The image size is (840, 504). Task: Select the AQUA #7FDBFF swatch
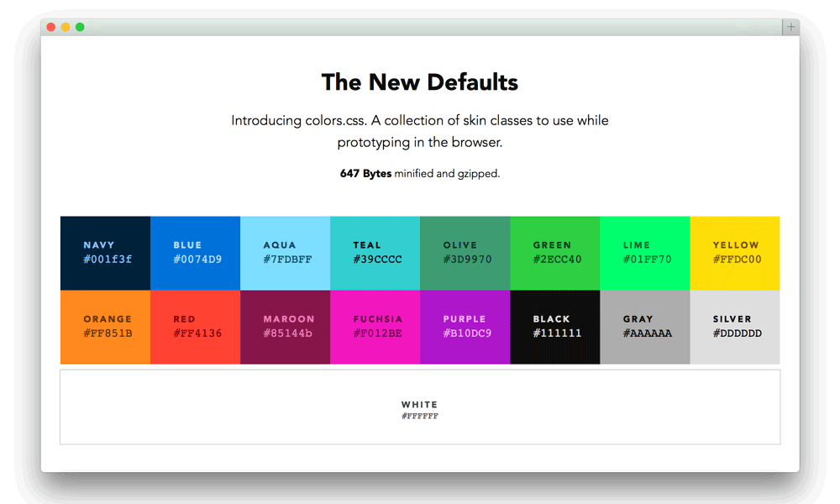click(285, 252)
